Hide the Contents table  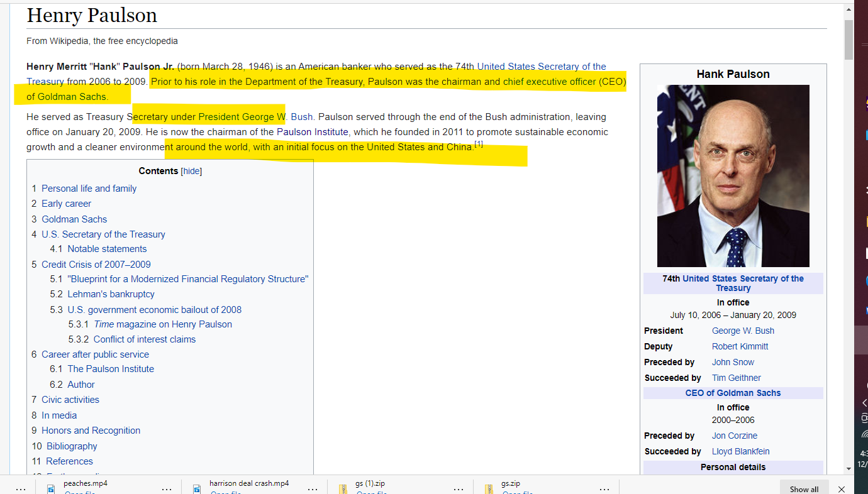point(192,171)
